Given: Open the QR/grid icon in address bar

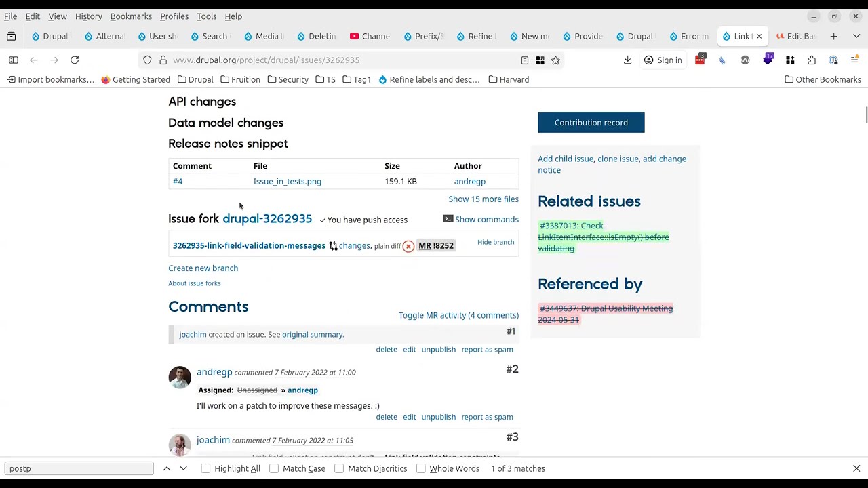Looking at the screenshot, I should pyautogui.click(x=540, y=60).
